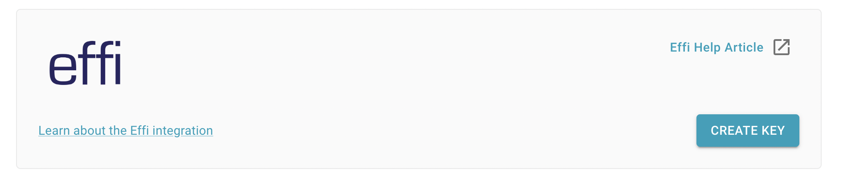Click the CREATE KEY button
The image size is (868, 193).
pos(748,130)
